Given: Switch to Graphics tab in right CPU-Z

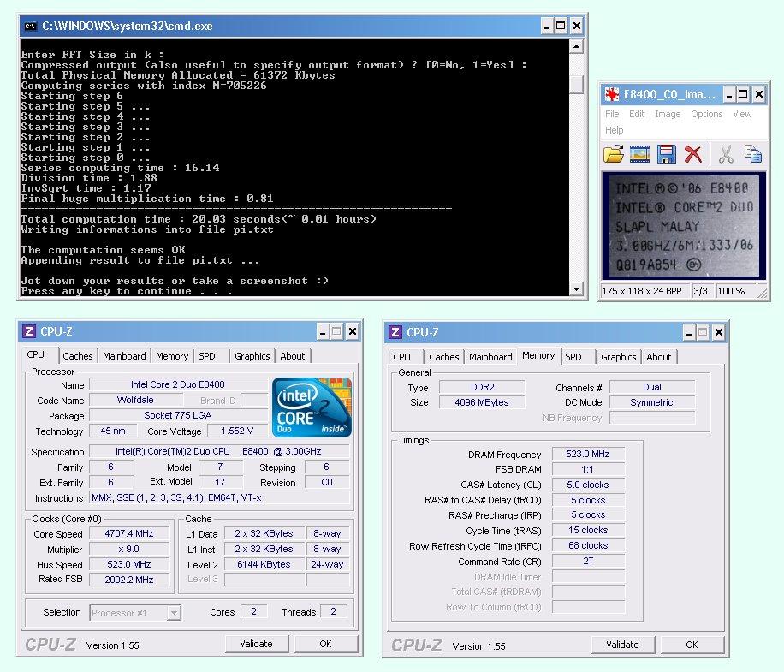Looking at the screenshot, I should click(x=619, y=357).
